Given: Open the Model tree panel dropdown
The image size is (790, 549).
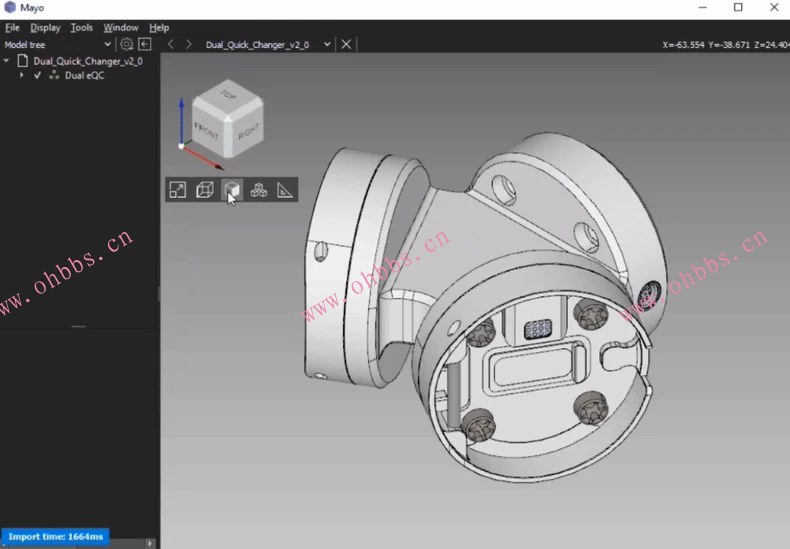Looking at the screenshot, I should pyautogui.click(x=107, y=44).
